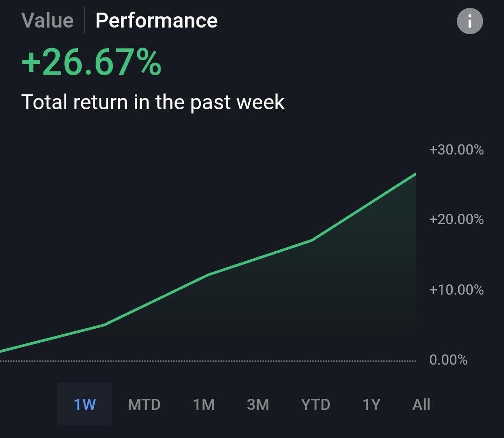Select the MTD time range
504x438 pixels.
point(144,404)
